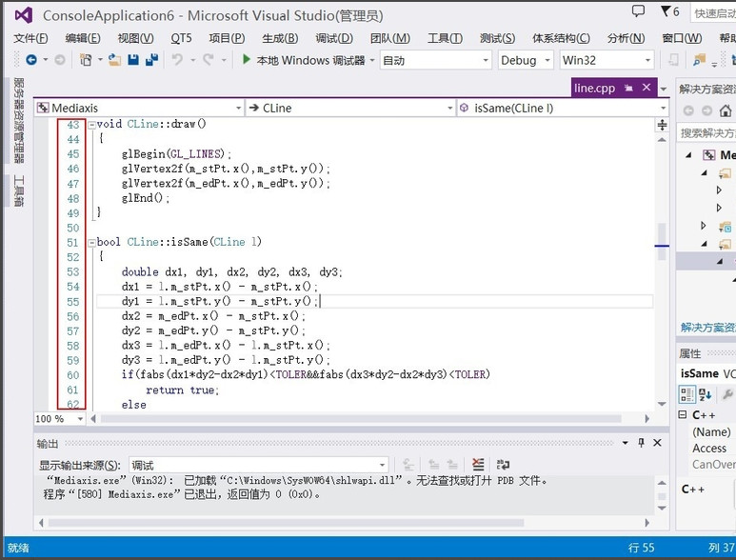This screenshot has width=736, height=560.
Task: Collapse the CLine::draw function outline box
Action: (x=90, y=125)
